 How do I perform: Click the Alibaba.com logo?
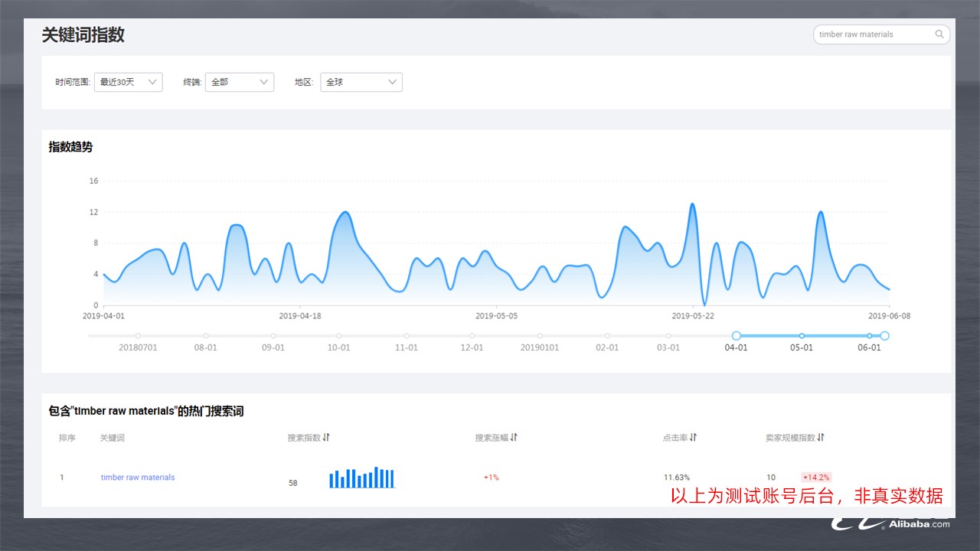pos(892,523)
